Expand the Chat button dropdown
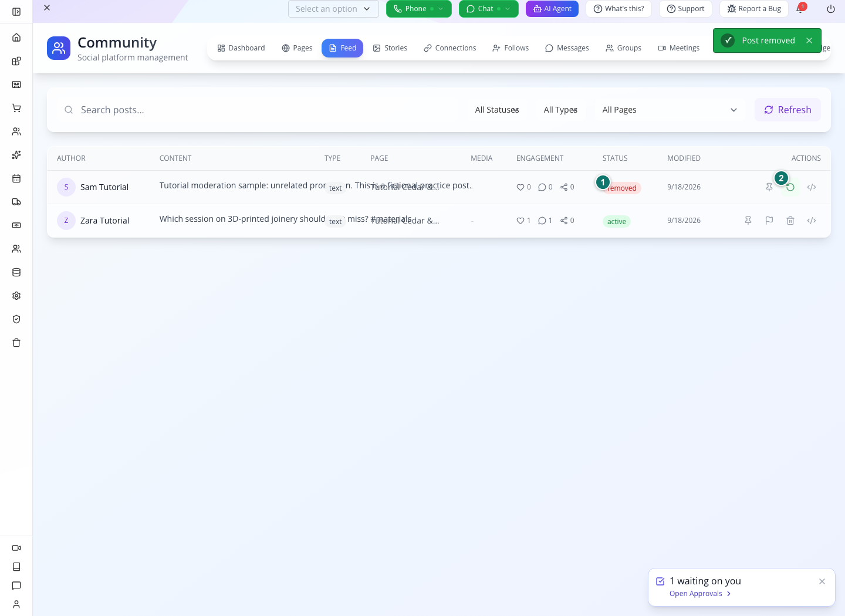 pos(508,9)
